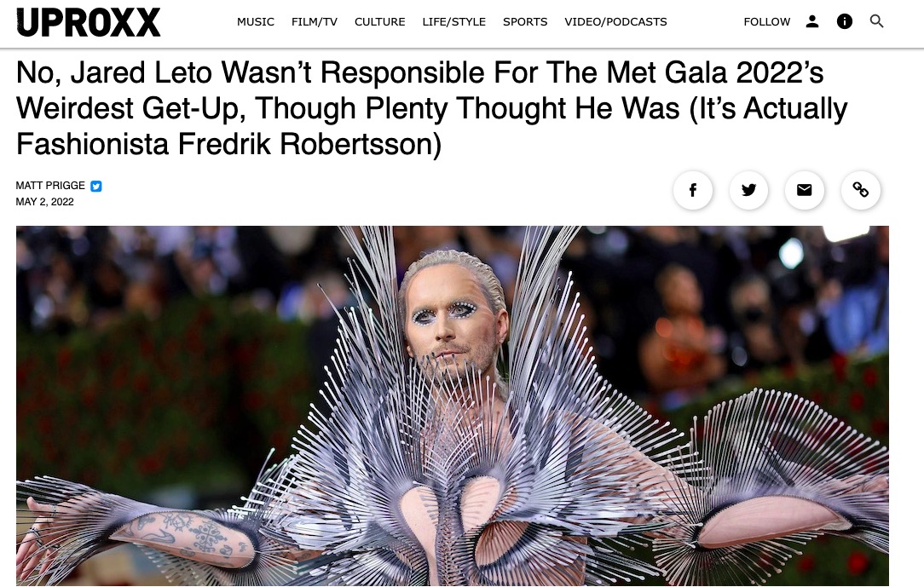Share article via email icon

click(805, 190)
